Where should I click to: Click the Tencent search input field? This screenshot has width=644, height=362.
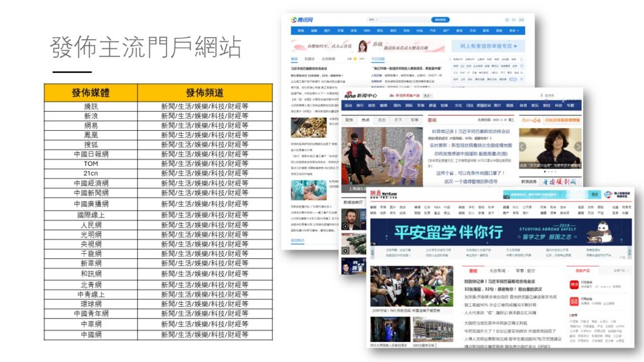(398, 19)
